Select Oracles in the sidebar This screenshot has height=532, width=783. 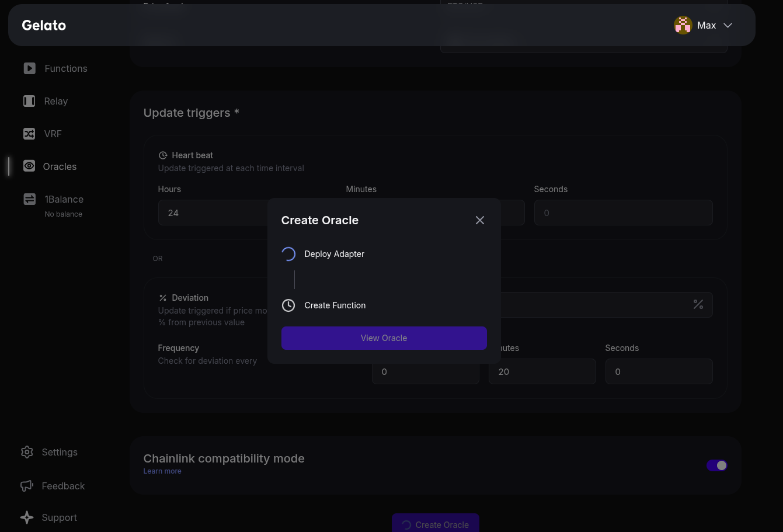(x=60, y=166)
